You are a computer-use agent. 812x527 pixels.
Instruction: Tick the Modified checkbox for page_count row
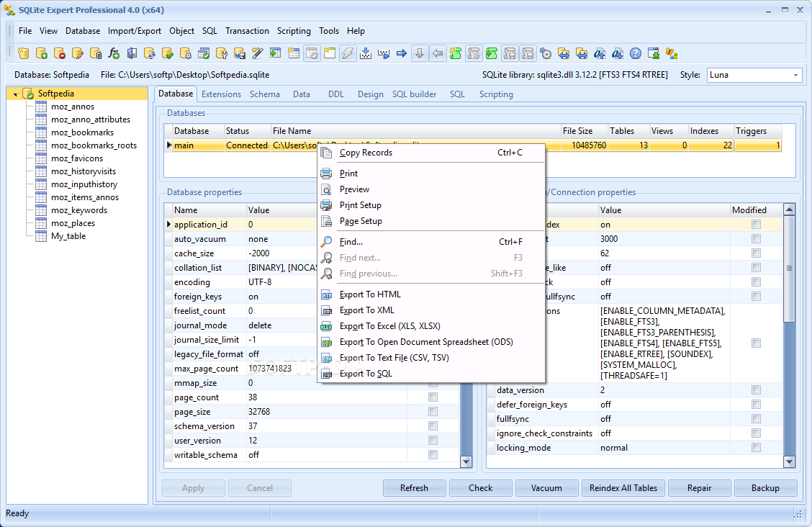coord(433,397)
